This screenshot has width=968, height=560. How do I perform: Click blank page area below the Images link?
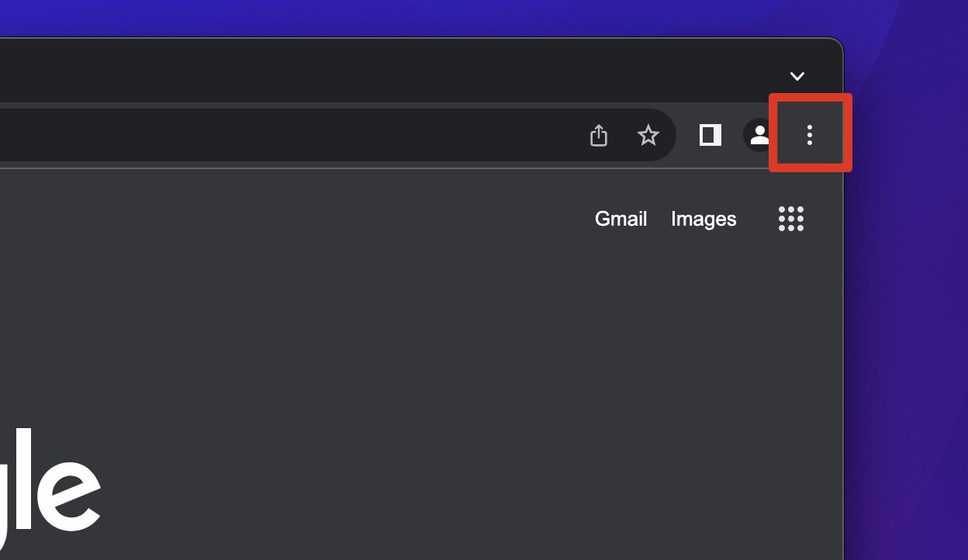tap(704, 310)
